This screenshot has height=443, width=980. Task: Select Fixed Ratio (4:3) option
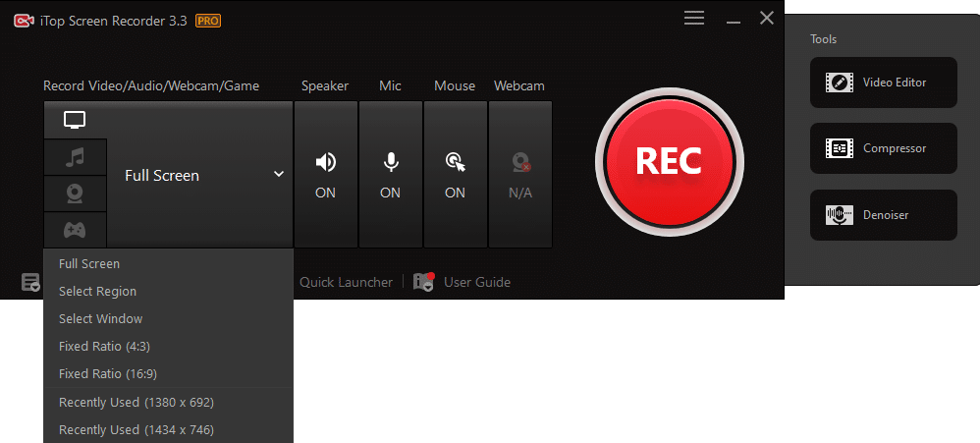pos(104,347)
